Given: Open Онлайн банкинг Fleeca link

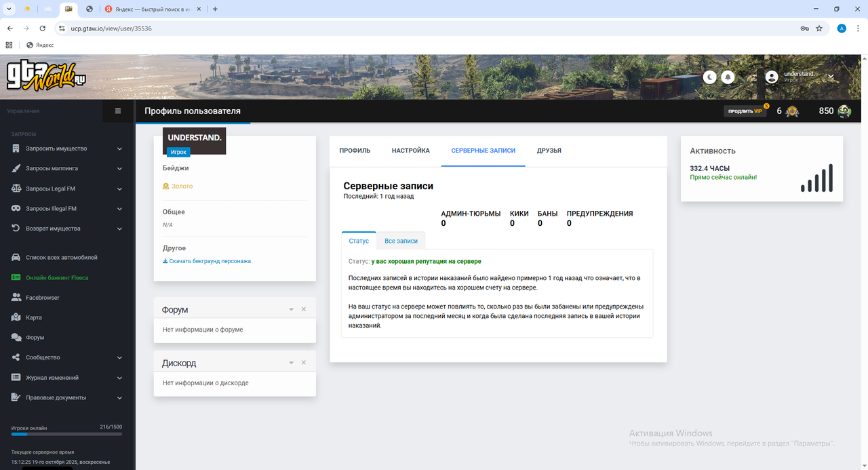Looking at the screenshot, I should point(57,277).
